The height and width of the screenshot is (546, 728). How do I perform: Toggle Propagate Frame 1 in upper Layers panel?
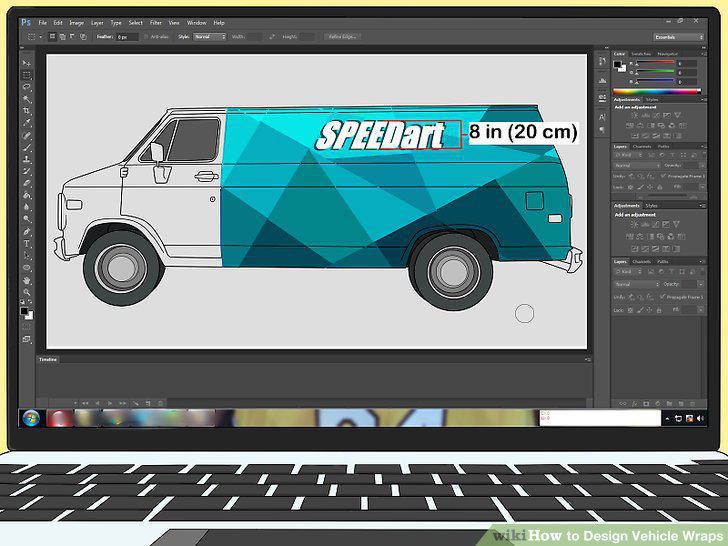[663, 176]
